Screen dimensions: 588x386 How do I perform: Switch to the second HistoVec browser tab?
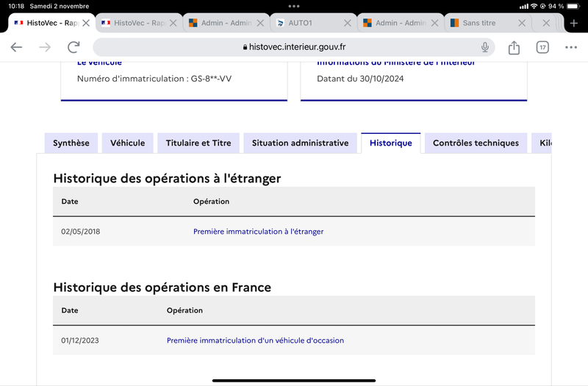click(x=139, y=24)
